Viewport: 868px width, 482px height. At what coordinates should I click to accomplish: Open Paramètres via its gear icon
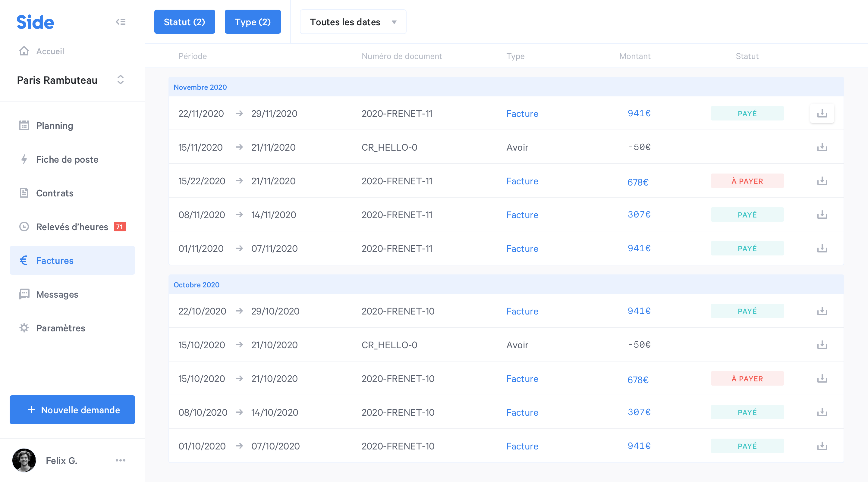point(24,328)
